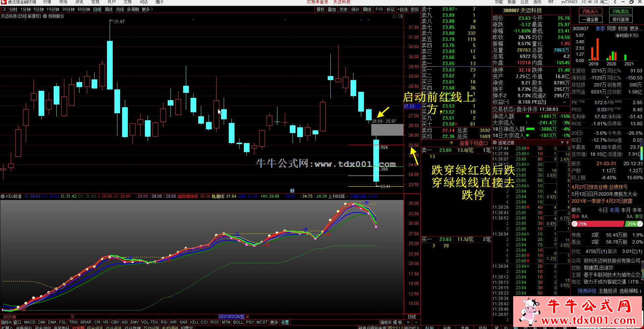This screenshot has width=644, height=329.
Task: Click the lightning icon beside 查看千档盘口
Action: click(451, 143)
